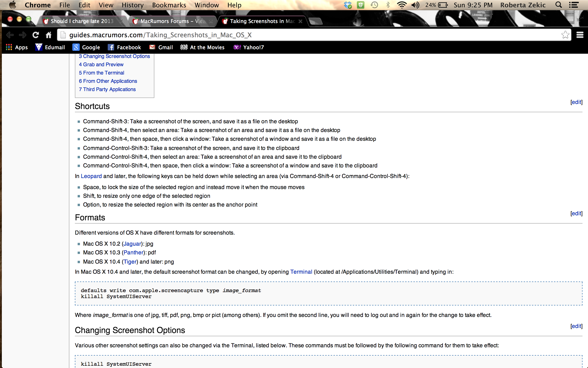Open the Gmail bookmark
Screen dimensions: 588x368
[x=161, y=47]
